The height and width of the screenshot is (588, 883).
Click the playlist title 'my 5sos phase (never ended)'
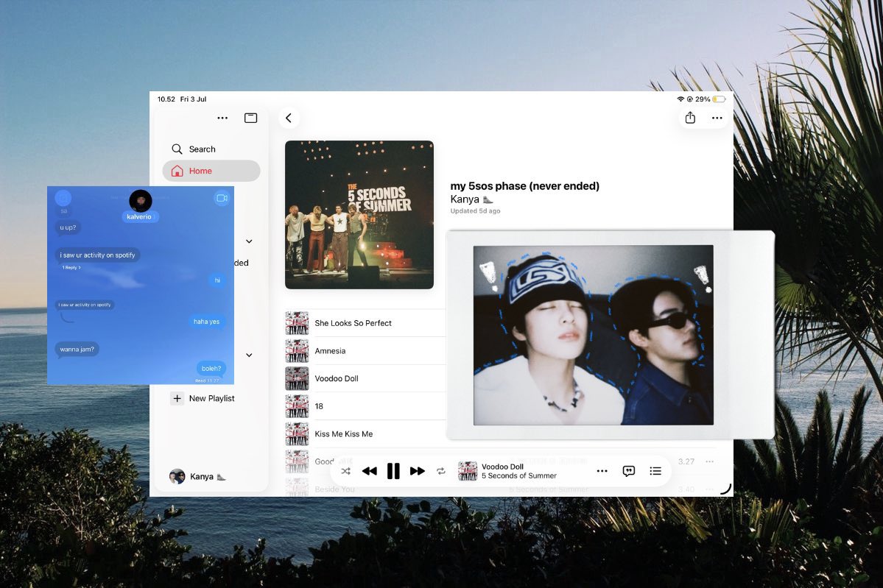coord(525,186)
